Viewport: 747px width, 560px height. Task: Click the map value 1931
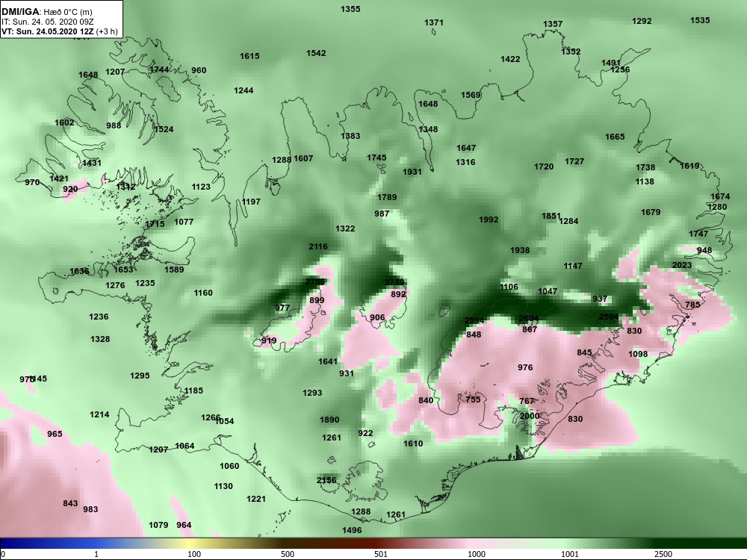(412, 172)
